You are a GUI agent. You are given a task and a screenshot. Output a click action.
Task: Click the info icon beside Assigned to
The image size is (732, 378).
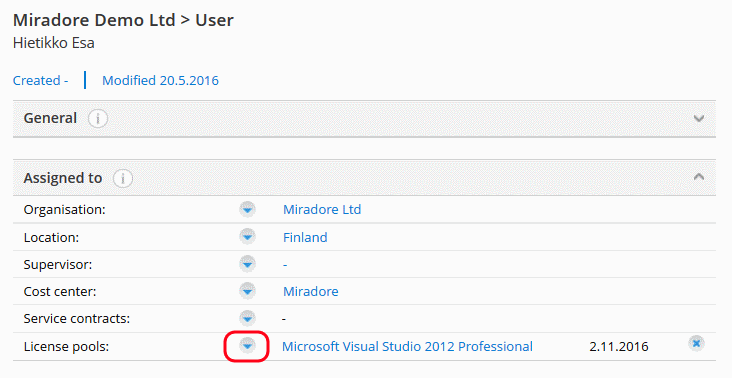coord(123,178)
